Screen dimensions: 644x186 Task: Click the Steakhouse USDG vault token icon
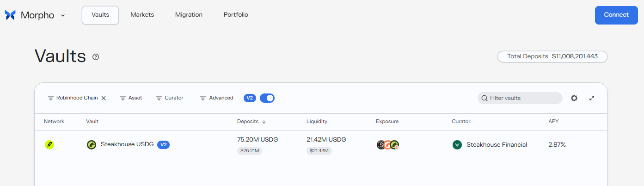click(92, 145)
